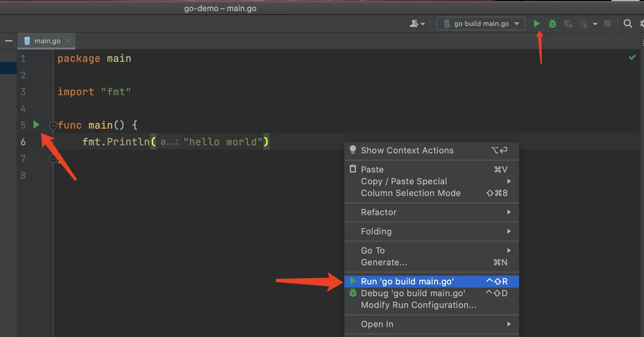This screenshot has height=337, width=644.
Task: Toggle Column Selection Mode in the context menu
Action: [411, 193]
